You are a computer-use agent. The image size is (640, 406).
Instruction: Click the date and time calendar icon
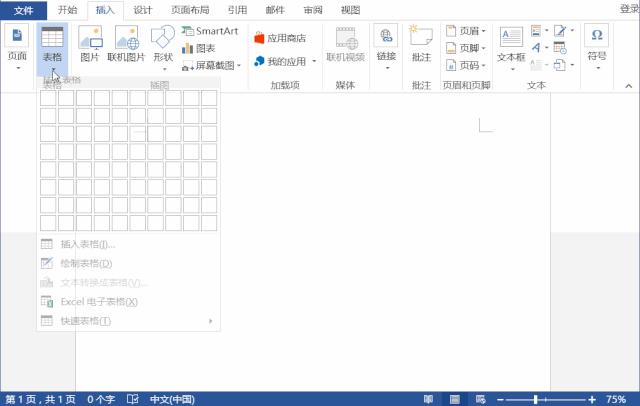[560, 48]
